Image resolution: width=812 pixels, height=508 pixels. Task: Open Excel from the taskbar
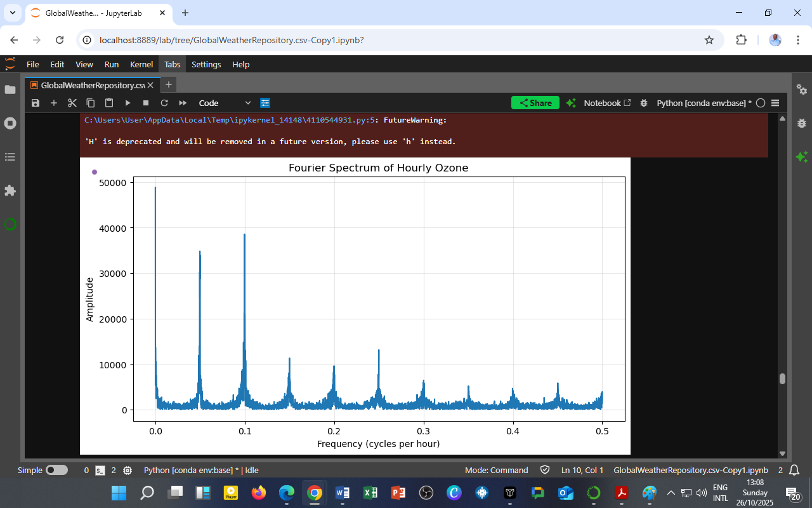pos(370,492)
